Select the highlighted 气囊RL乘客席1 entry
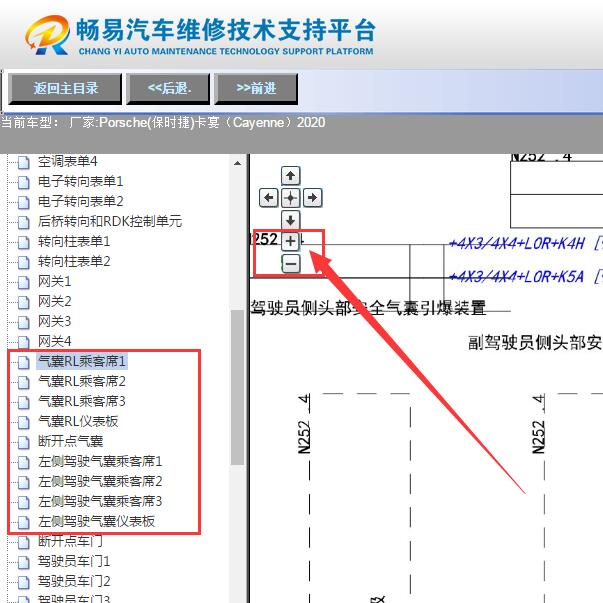This screenshot has height=603, width=603. pyautogui.click(x=82, y=361)
